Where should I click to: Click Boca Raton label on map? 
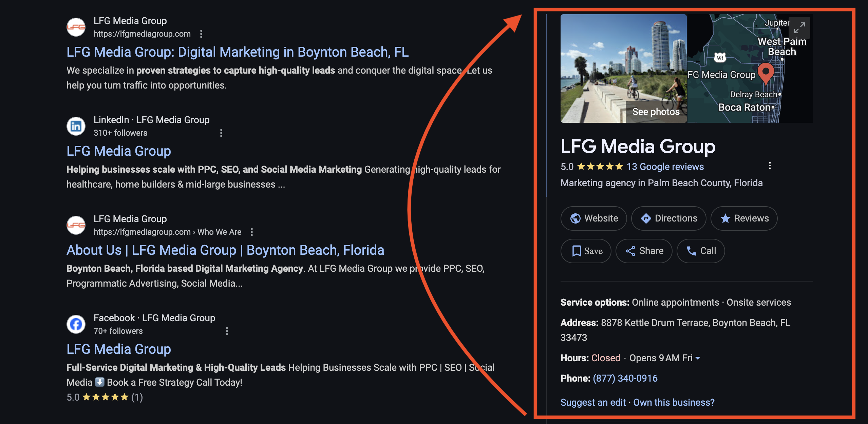pyautogui.click(x=744, y=108)
